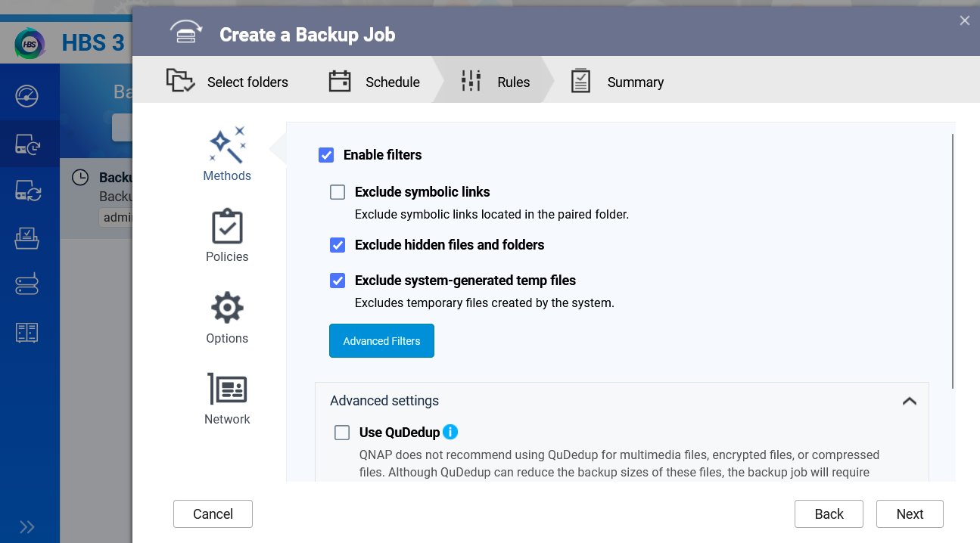Select the Backup & Restore sidebar icon
The image size is (980, 543).
pos(27,144)
